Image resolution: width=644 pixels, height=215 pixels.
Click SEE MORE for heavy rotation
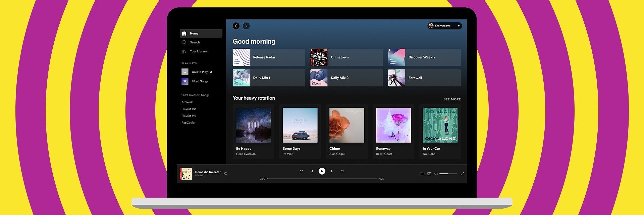point(452,99)
